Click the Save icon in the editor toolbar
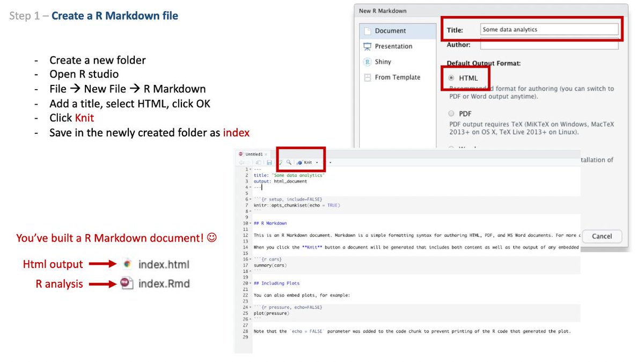This screenshot has width=644, height=362. (270, 163)
